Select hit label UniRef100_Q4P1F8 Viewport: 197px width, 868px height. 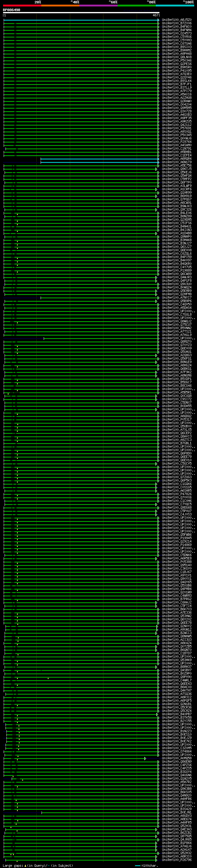pos(177,280)
